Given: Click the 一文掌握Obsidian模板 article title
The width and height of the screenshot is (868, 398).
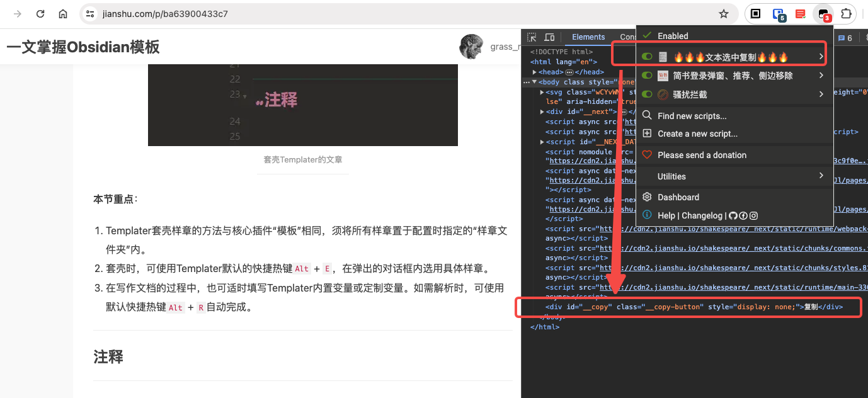Looking at the screenshot, I should (x=83, y=47).
